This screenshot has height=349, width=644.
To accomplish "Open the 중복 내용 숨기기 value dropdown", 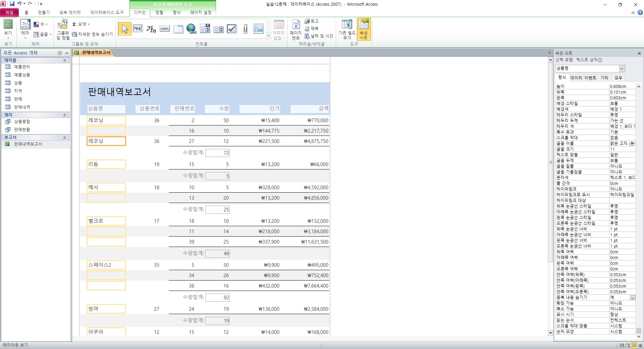I will pos(632,298).
